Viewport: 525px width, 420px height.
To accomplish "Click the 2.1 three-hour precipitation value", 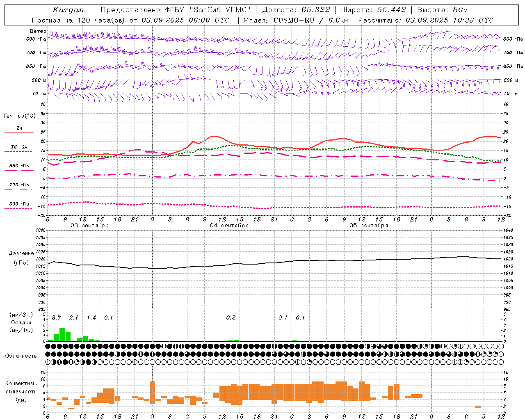I will 73,317.
